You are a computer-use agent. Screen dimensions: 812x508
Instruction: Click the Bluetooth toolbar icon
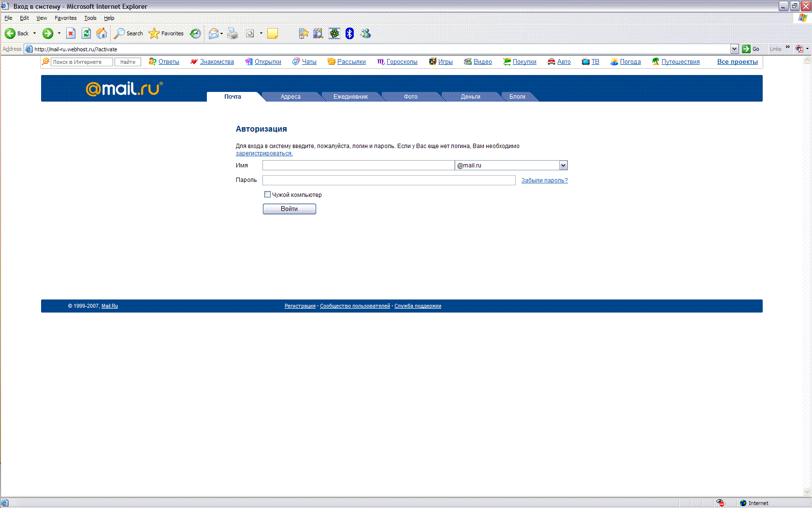[350, 33]
